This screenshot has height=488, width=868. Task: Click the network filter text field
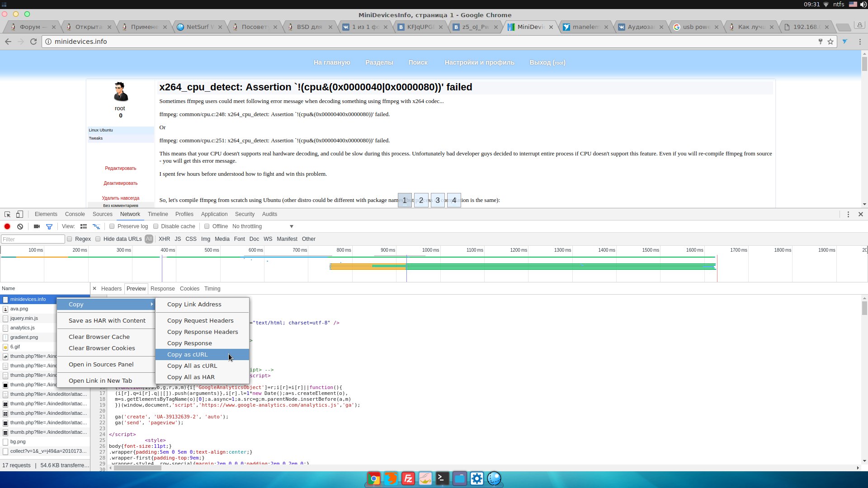(33, 239)
